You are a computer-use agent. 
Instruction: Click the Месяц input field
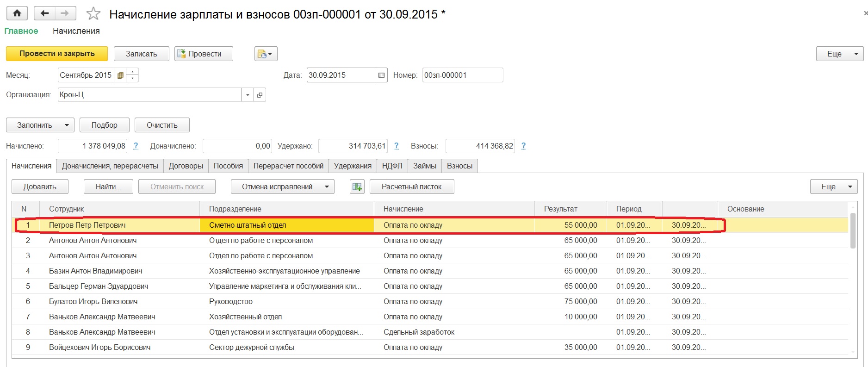(x=86, y=75)
